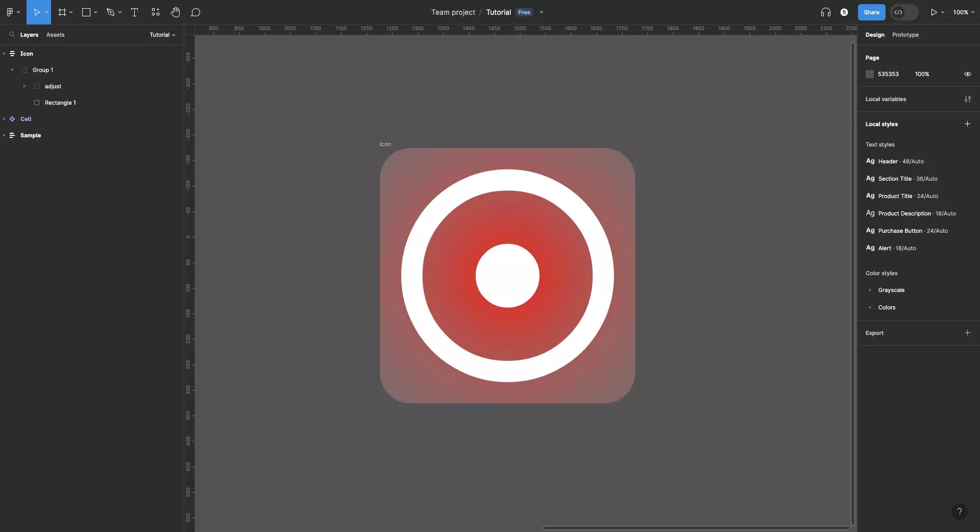Search layers with magnifier icon
This screenshot has height=532, width=980.
coord(12,35)
